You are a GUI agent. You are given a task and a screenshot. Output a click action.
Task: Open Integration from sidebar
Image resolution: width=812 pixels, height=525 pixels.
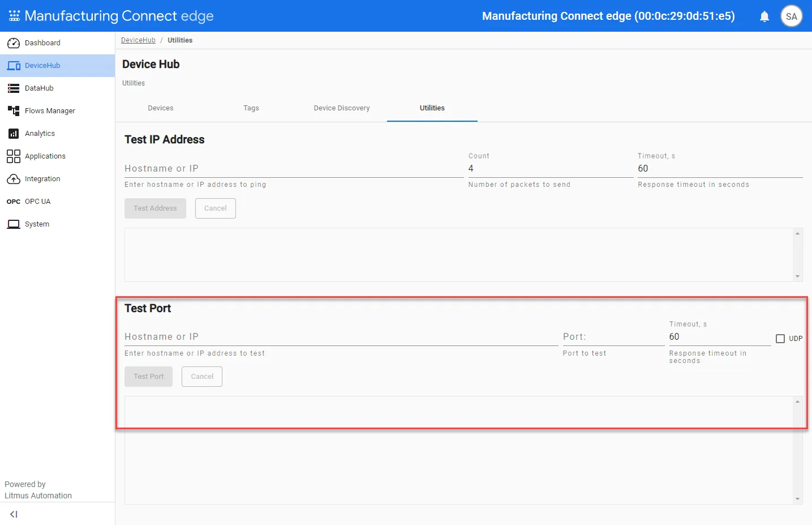pyautogui.click(x=57, y=179)
